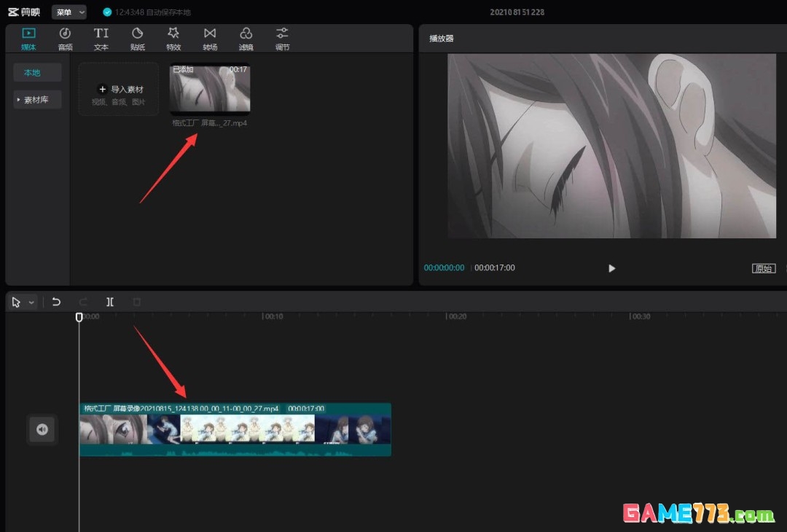Open the selection tool dropdown arrow

(31, 302)
